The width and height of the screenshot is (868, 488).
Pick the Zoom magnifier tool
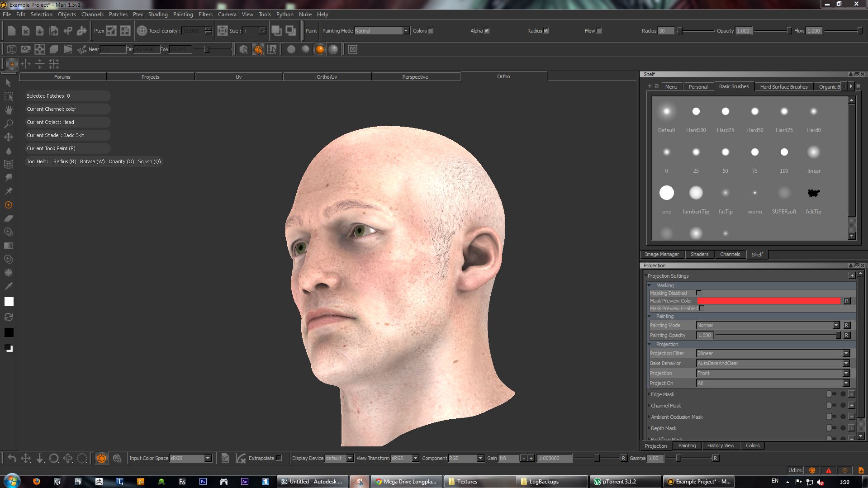(x=9, y=123)
